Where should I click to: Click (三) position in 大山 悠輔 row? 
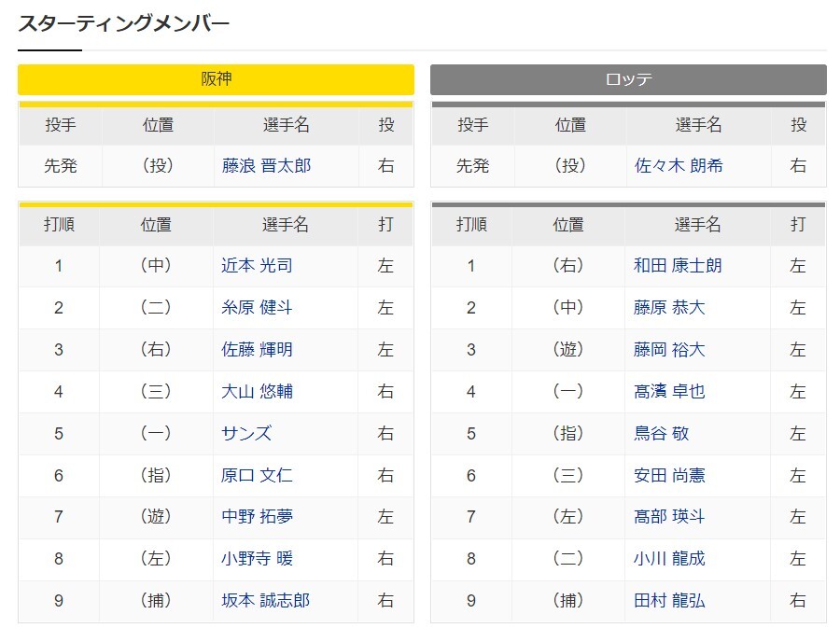click(156, 391)
